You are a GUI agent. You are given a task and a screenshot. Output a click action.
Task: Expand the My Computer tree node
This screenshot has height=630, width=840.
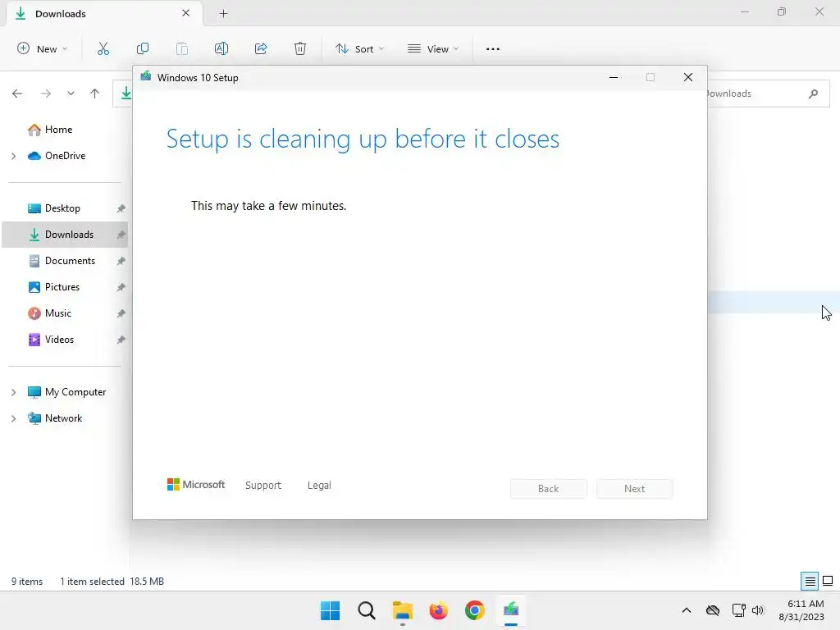click(14, 392)
